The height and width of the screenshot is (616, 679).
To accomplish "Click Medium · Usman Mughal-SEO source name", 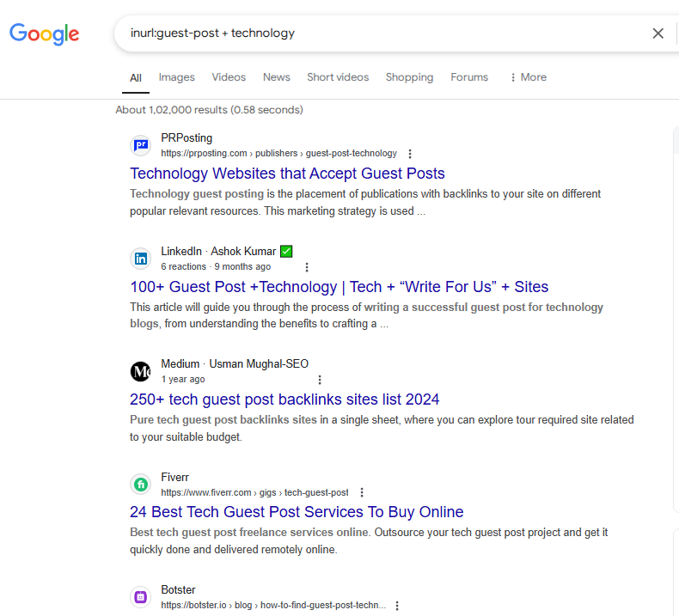I will [x=235, y=363].
